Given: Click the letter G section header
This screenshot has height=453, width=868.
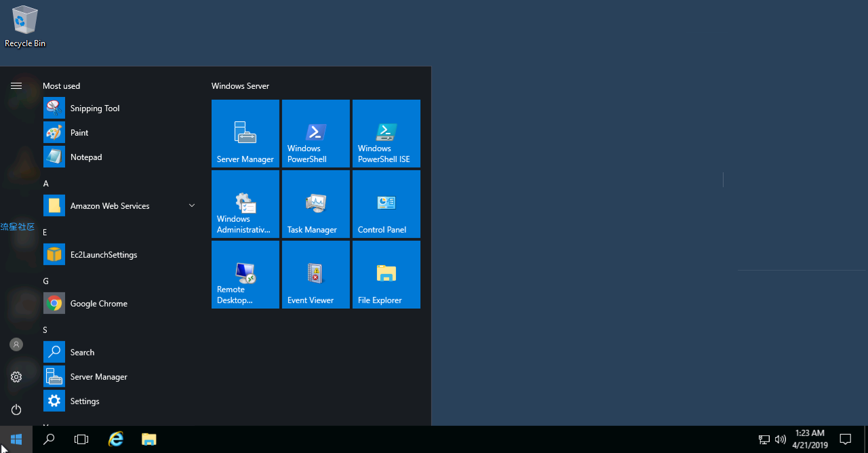Looking at the screenshot, I should (x=45, y=281).
